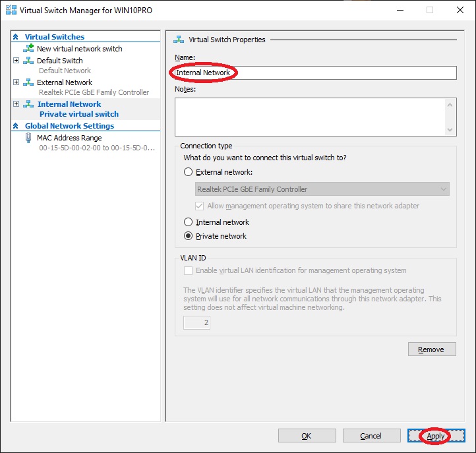Screen dimensions: 476x453
Task: Select MAC Address Range item
Action: (69, 138)
